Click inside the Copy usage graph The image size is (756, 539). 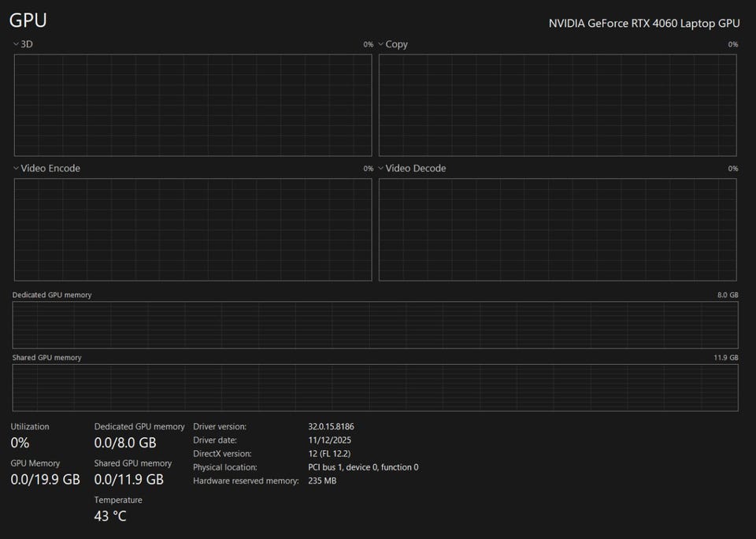tap(558, 105)
